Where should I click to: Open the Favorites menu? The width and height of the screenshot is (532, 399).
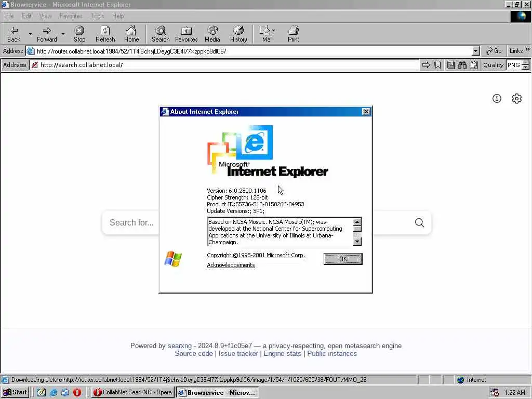click(71, 16)
